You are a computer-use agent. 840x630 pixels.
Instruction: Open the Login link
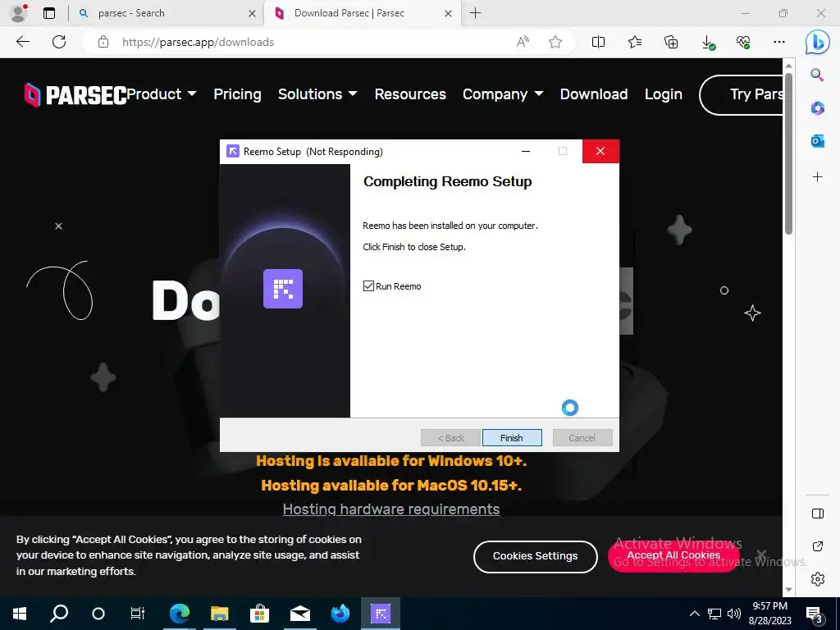point(663,94)
